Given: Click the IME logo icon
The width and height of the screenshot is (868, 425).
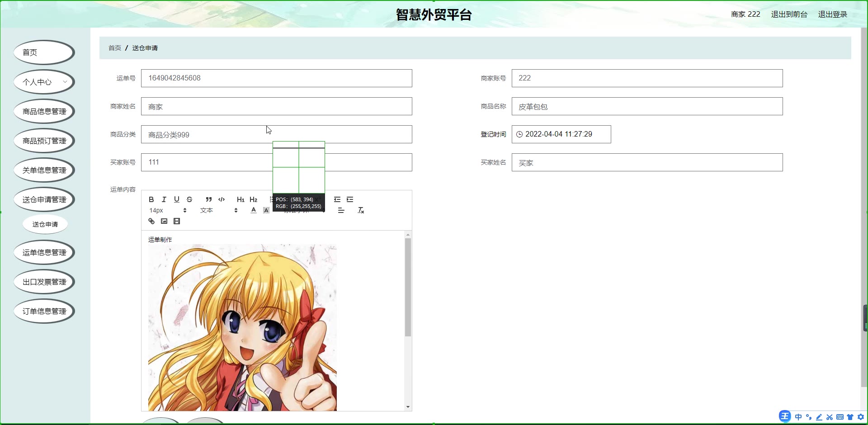Looking at the screenshot, I should 785,416.
